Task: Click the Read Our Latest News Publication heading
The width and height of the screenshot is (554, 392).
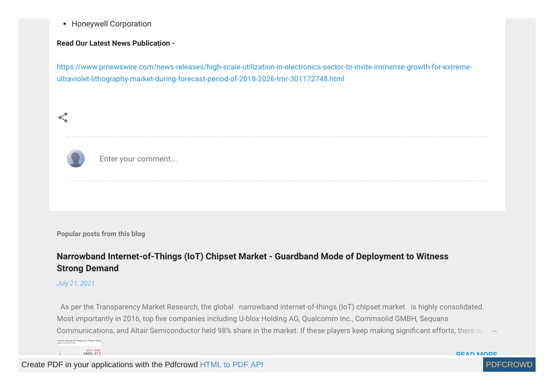Action: click(x=115, y=43)
